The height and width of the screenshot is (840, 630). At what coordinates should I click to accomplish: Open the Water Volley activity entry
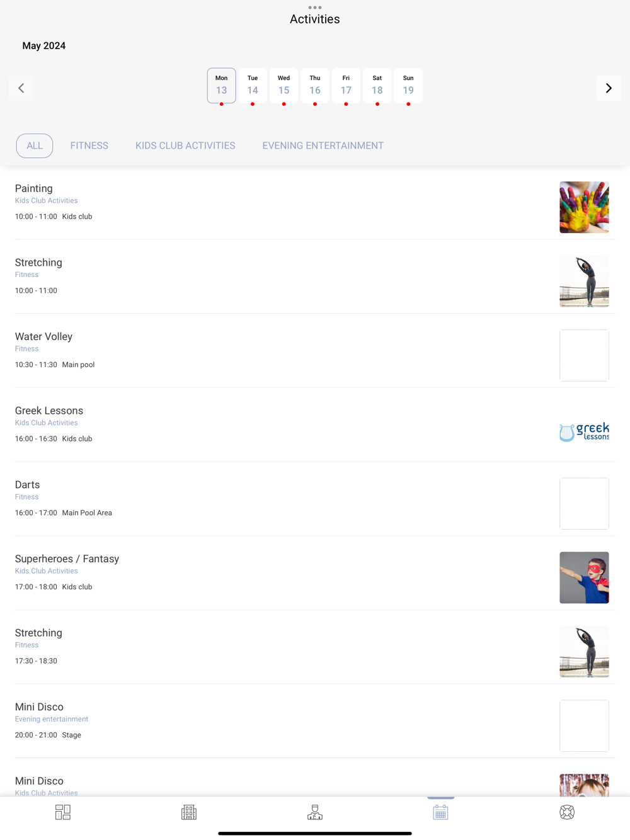[315, 351]
